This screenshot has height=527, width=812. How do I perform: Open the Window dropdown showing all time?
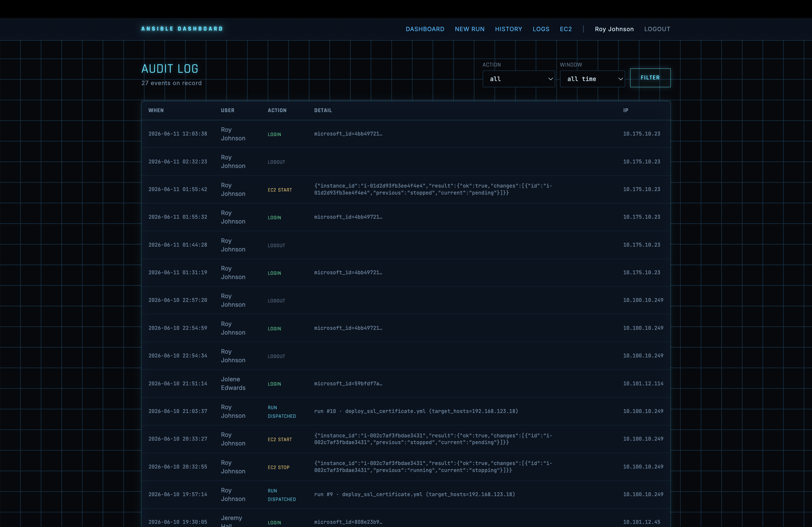(x=592, y=79)
